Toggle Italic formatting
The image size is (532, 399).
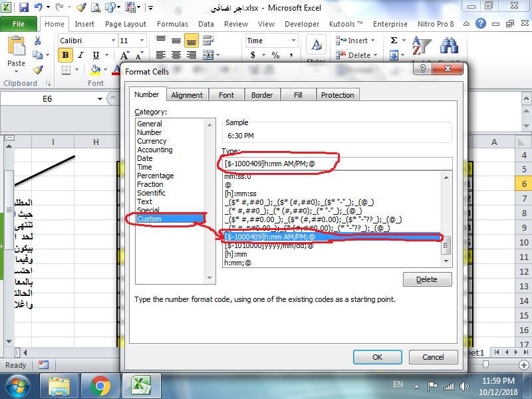(80, 55)
